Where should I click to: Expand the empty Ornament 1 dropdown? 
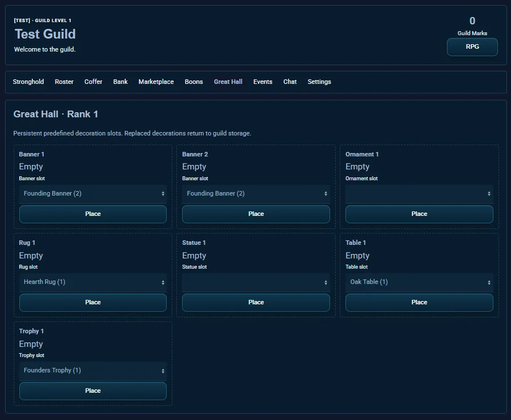pyautogui.click(x=419, y=194)
